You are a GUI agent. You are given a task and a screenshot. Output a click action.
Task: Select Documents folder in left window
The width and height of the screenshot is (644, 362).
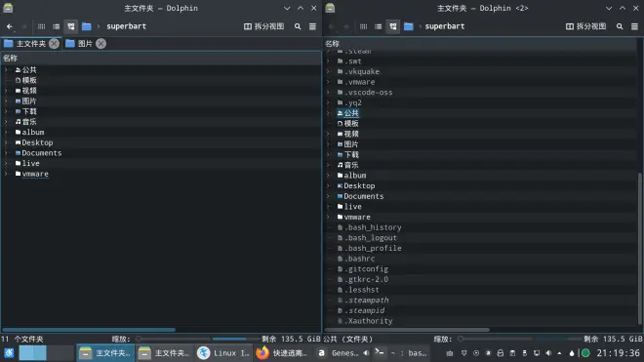[38, 153]
